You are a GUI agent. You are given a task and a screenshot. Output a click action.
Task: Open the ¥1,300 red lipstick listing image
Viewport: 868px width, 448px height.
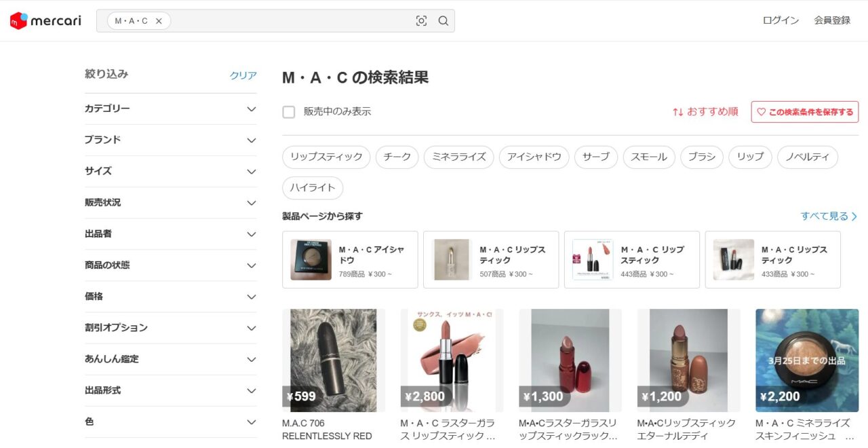click(x=570, y=360)
